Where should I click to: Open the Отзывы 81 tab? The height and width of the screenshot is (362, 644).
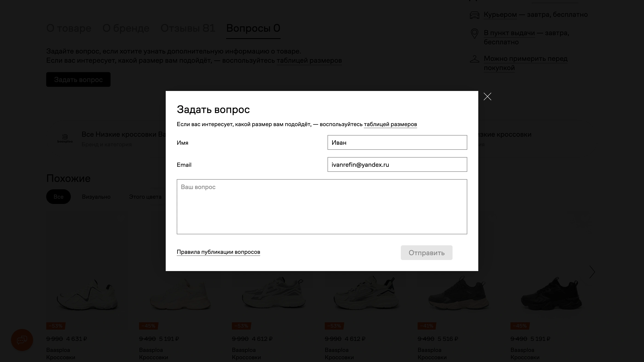188,28
